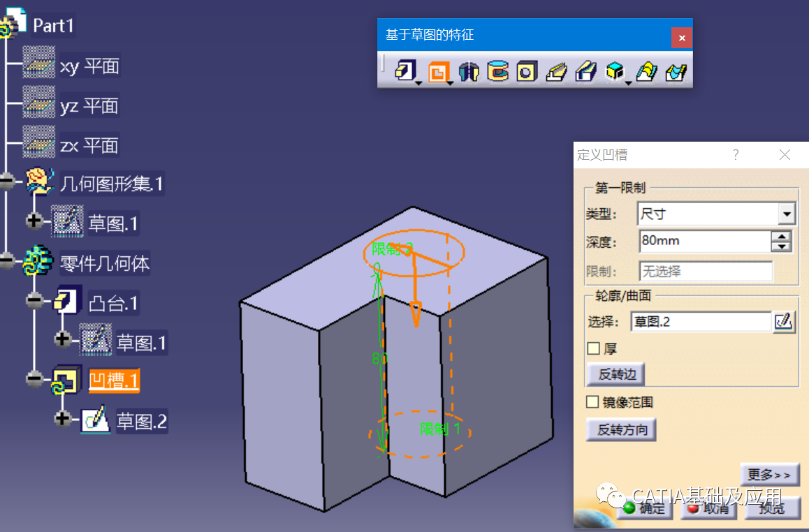Select the Solid Combine tool icon
This screenshot has width=809, height=532.
click(615, 71)
